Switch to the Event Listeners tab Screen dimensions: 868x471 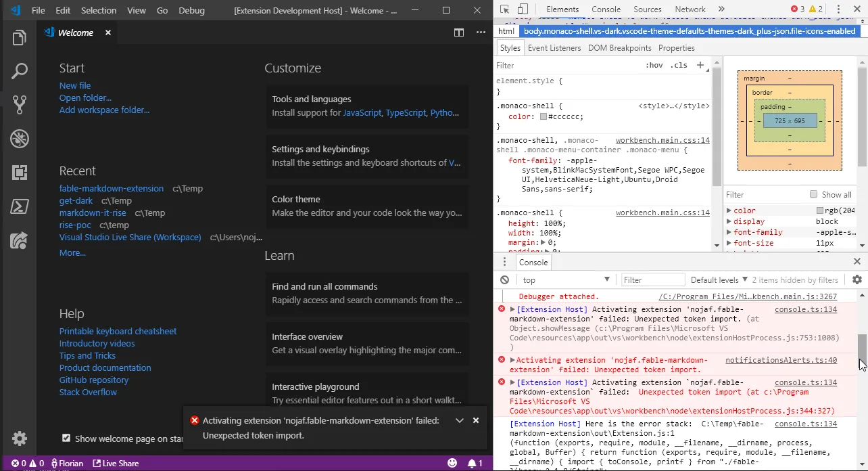[554, 48]
